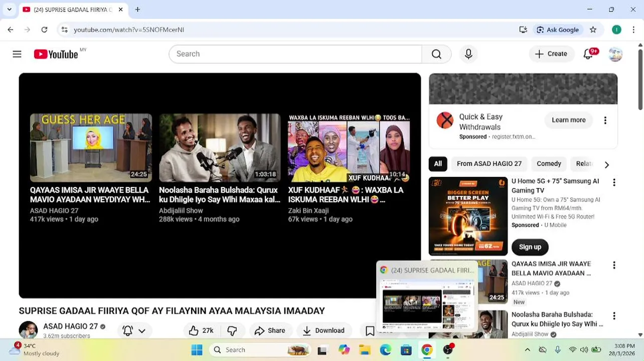Screen dimensions: 644x361
Task: Show more filter chips with arrow
Action: pyautogui.click(x=607, y=164)
